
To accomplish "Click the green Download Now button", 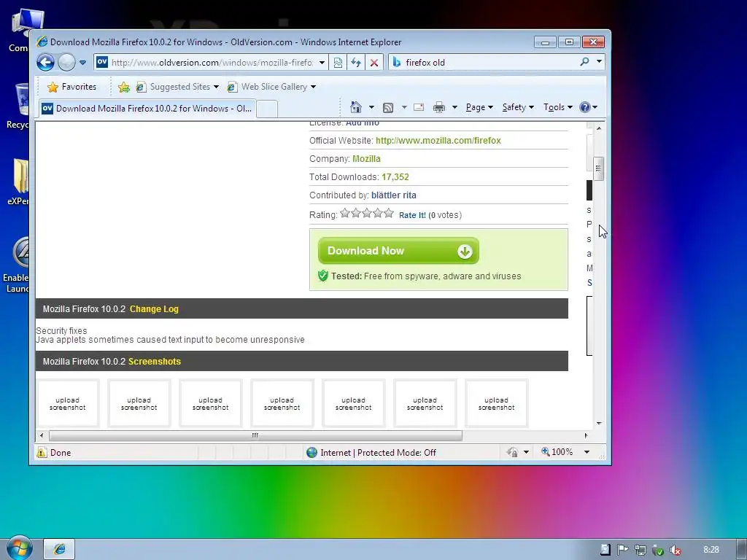I will point(399,251).
